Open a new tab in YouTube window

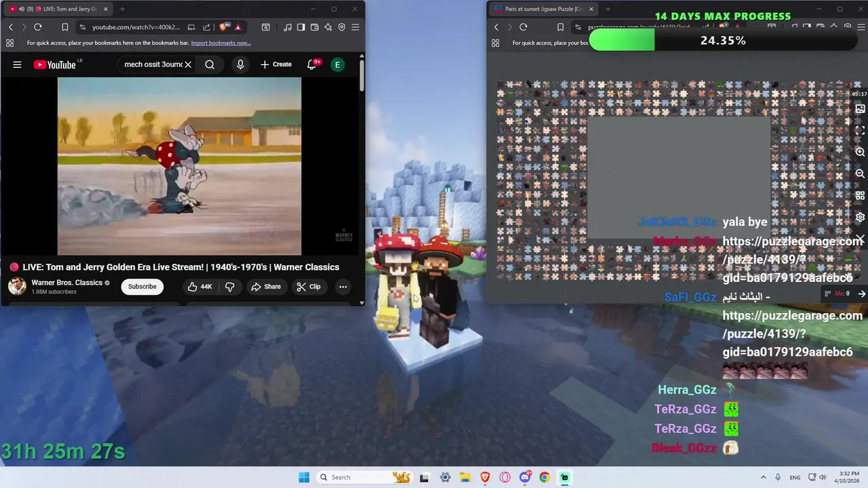click(122, 9)
